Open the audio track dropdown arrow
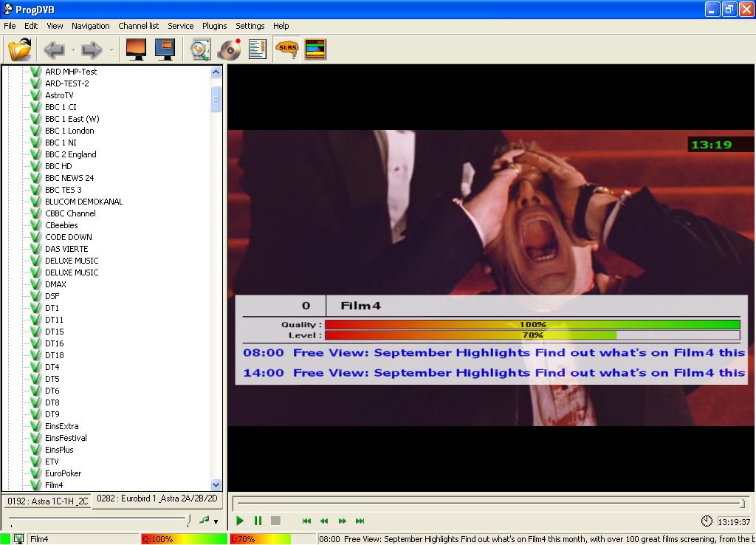The width and height of the screenshot is (756, 545). click(x=216, y=521)
